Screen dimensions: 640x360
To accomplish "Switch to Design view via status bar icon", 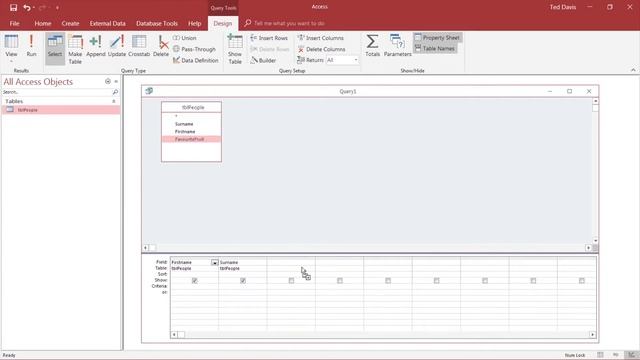I will click(x=631, y=355).
